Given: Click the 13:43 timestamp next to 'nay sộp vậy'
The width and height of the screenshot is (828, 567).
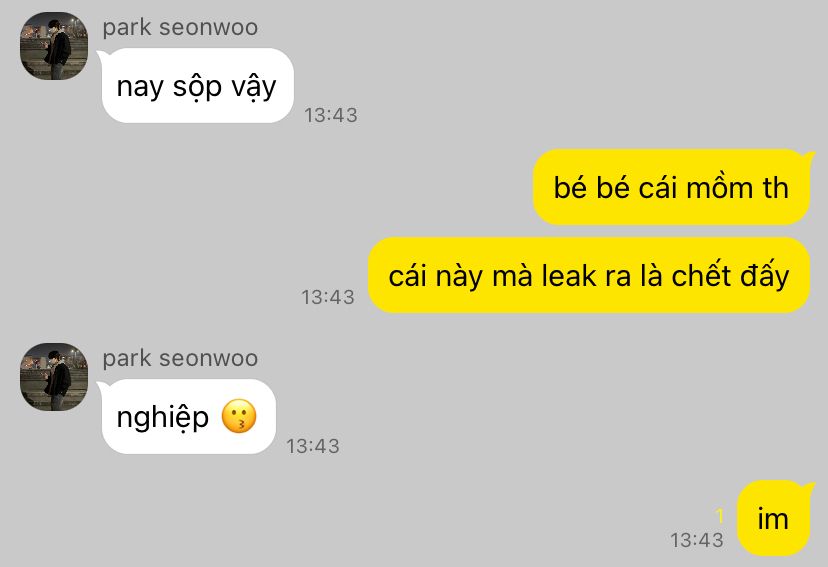Looking at the screenshot, I should point(331,115).
